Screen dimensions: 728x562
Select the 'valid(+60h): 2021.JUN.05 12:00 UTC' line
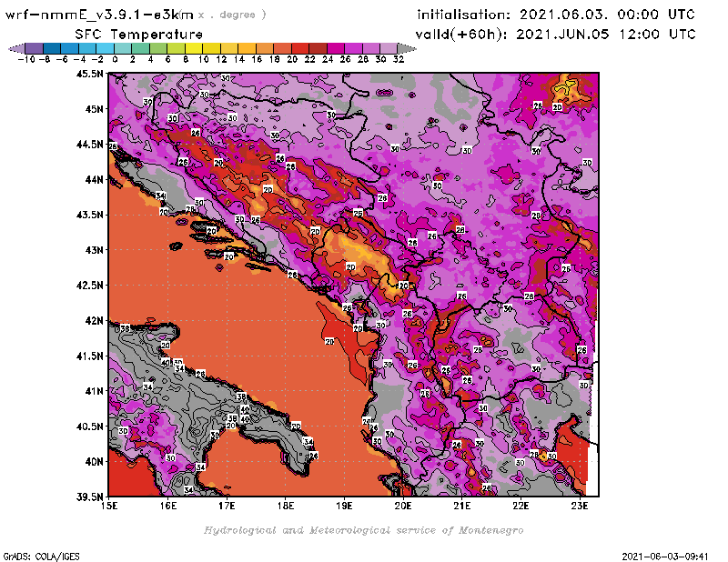coord(555,35)
